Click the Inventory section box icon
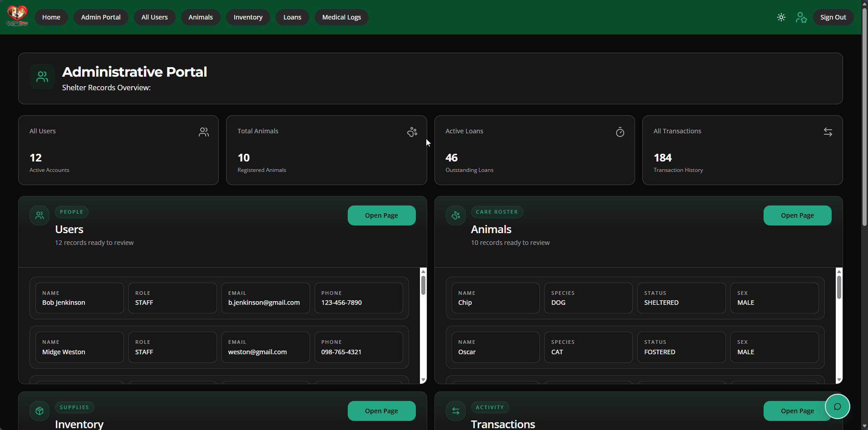 click(39, 411)
